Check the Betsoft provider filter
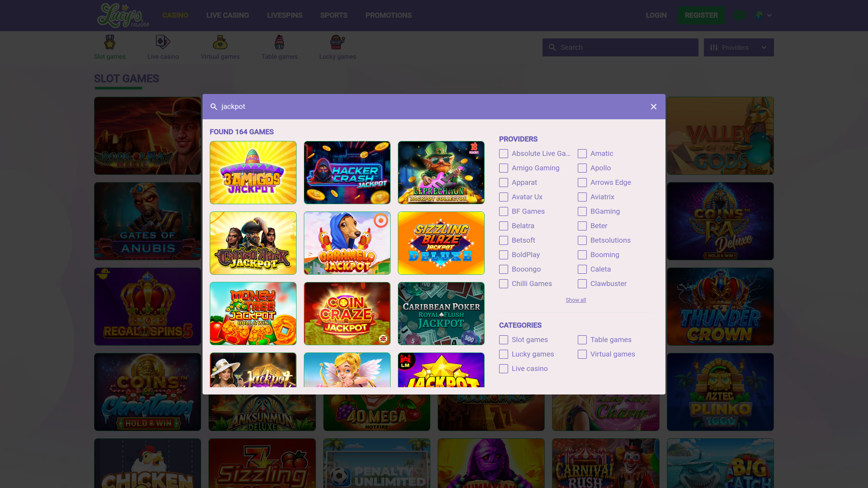This screenshot has width=868, height=488. coord(503,240)
